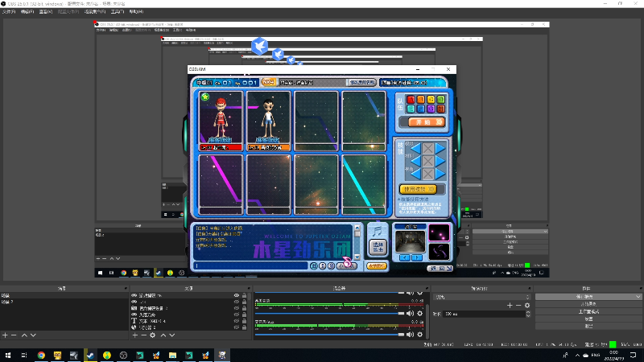644x362 pixels.
Task: Remove selected source with minus icon
Action: coord(144,335)
